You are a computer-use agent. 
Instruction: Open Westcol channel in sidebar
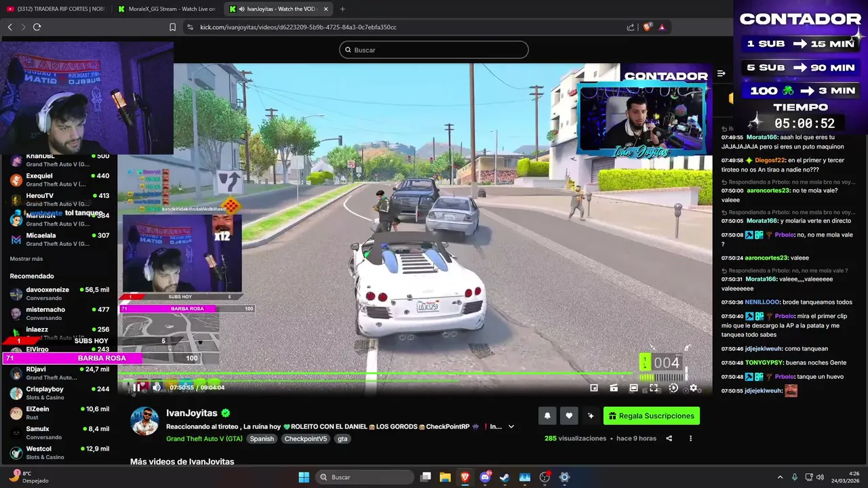(60, 453)
